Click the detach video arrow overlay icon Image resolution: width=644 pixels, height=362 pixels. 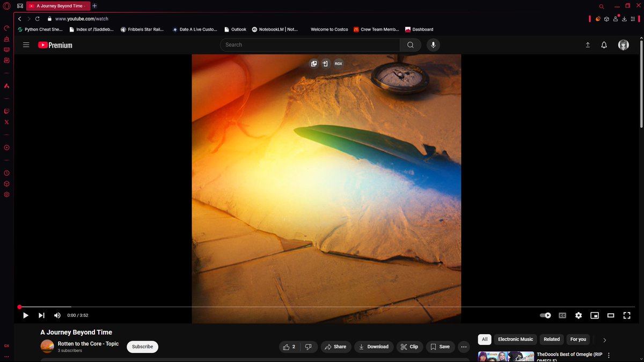[x=325, y=63]
